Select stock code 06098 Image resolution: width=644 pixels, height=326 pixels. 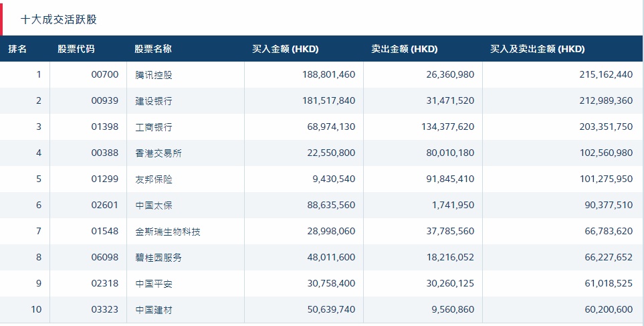point(104,258)
